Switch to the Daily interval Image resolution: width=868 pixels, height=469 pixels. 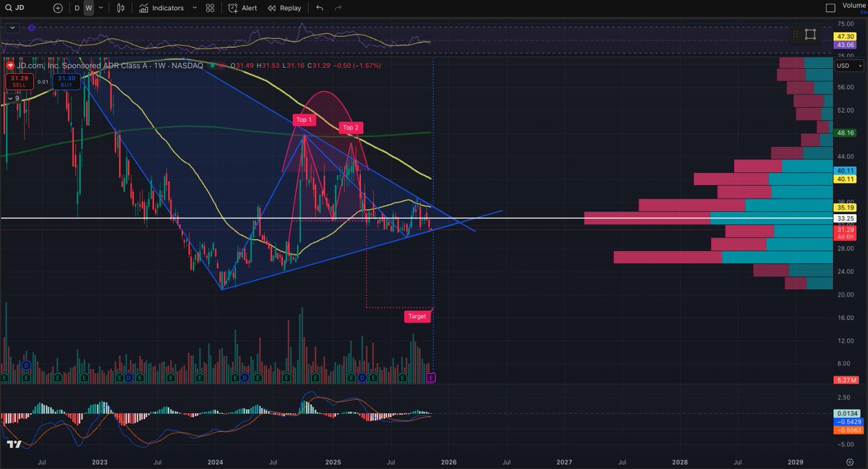[76, 8]
